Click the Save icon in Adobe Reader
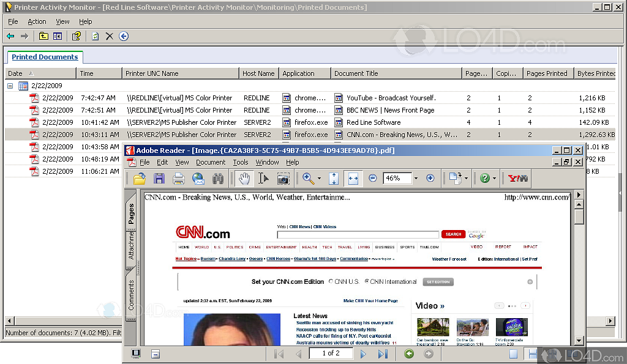The width and height of the screenshot is (627, 364). (159, 179)
